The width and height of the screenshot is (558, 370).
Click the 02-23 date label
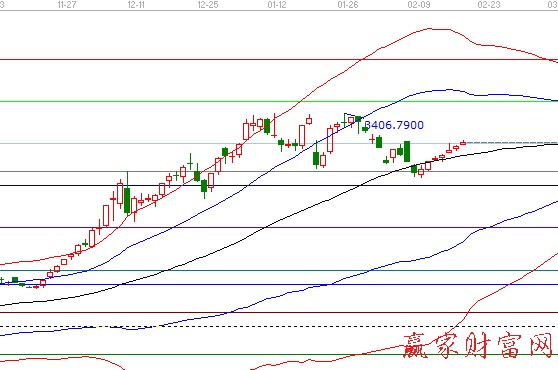click(x=489, y=5)
